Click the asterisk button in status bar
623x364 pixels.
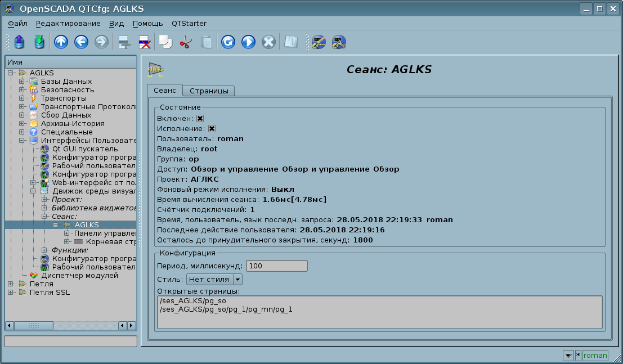[578, 355]
